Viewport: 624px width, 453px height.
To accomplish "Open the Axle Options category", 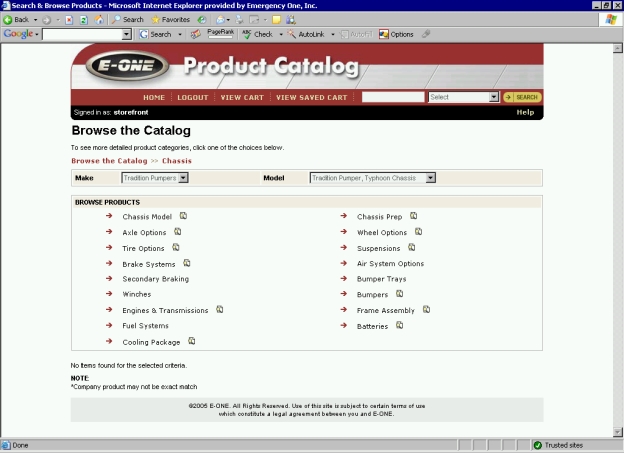I will point(144,232).
